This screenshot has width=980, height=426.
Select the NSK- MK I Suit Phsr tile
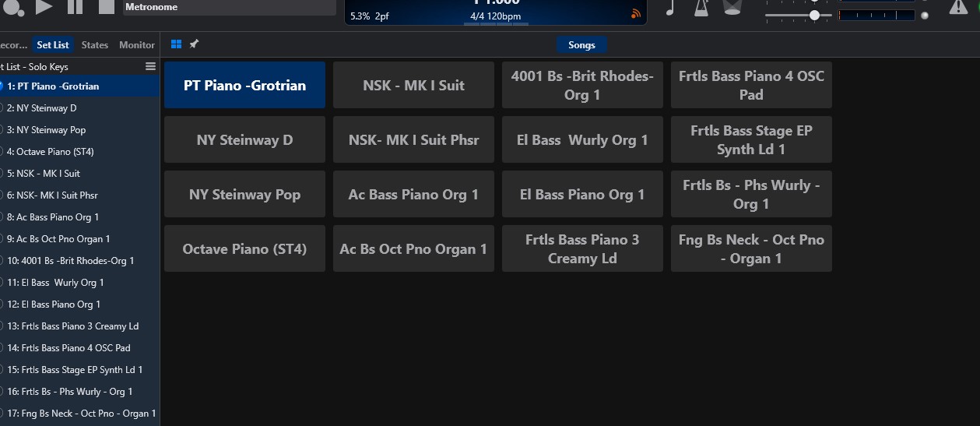[413, 139]
